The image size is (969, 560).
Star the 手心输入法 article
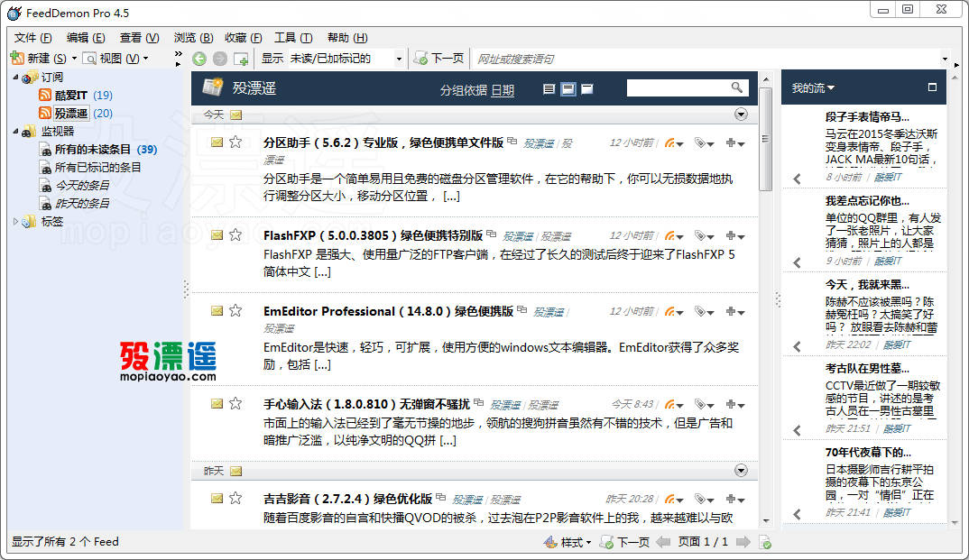tap(235, 403)
